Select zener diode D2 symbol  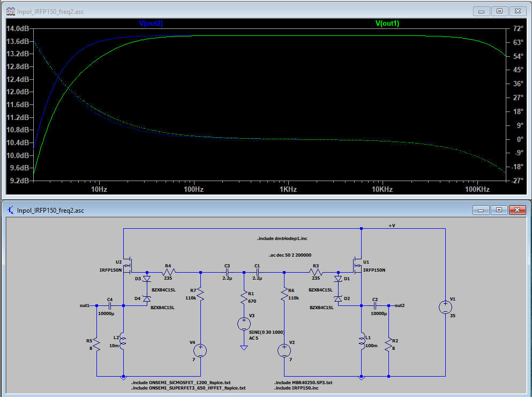click(x=338, y=298)
